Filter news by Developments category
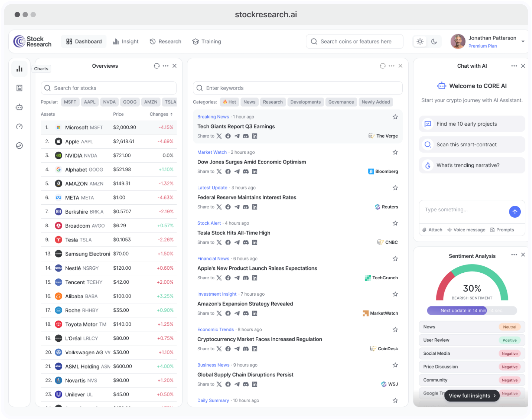Viewport: 532px width, 420px height. [x=305, y=102]
